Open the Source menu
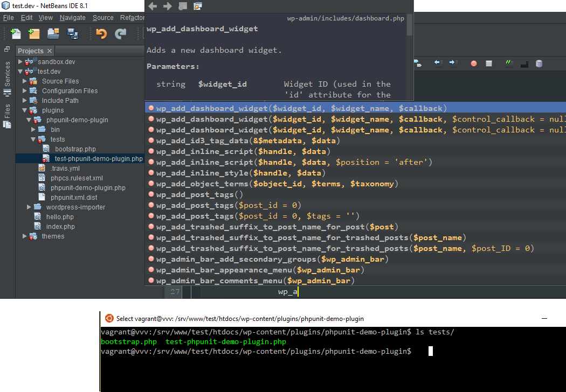This screenshot has height=392, width=566. point(103,18)
